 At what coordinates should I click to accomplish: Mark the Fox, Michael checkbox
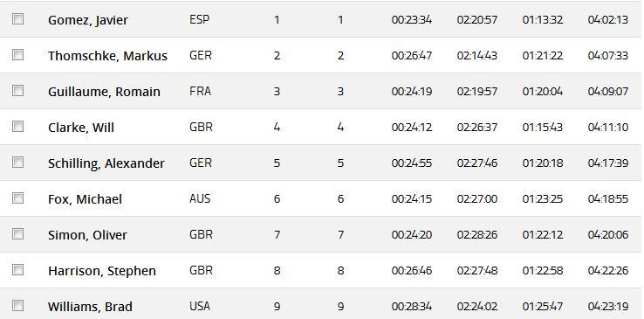click(17, 198)
